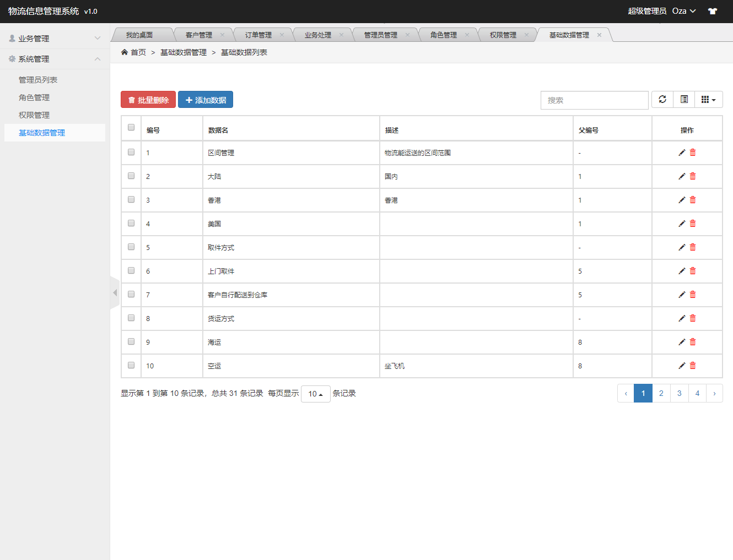Remove the 美国 row with trash icon
This screenshot has width=733, height=560.
[693, 224]
